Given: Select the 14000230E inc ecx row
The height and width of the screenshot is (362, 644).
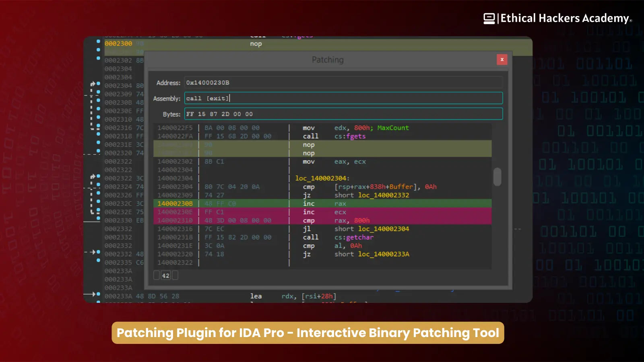Looking at the screenshot, I should pyautogui.click(x=322, y=212).
